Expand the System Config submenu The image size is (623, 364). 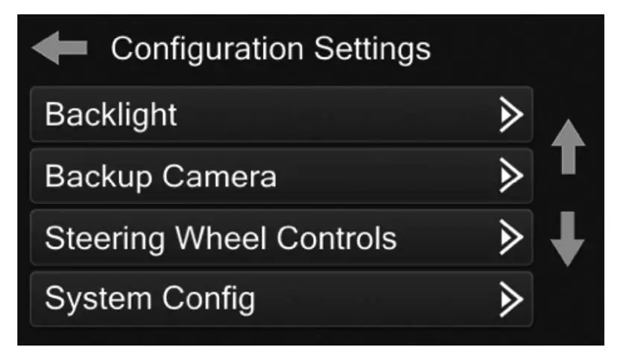[510, 299]
